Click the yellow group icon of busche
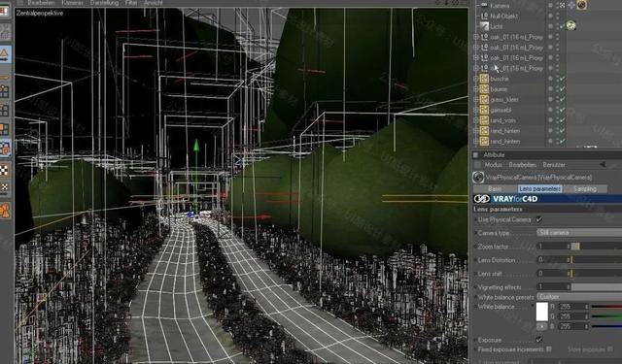The height and width of the screenshot is (364, 622). pos(484,79)
